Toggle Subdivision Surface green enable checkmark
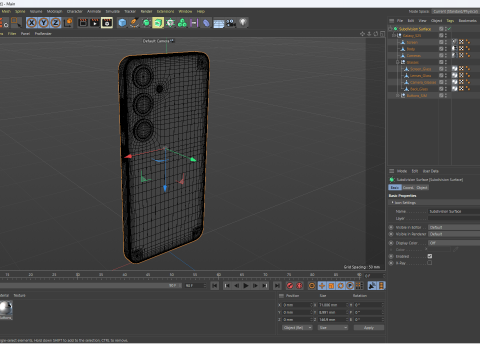 449,29
